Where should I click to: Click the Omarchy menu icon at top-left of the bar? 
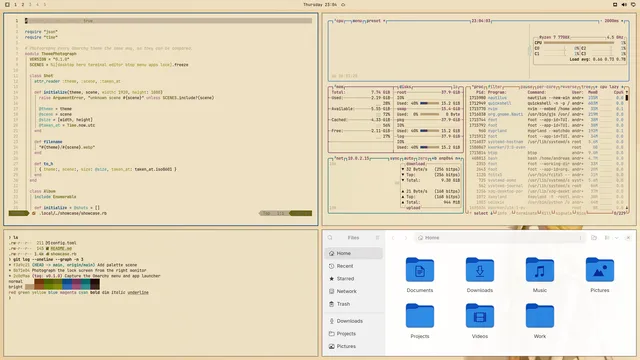(x=7, y=4)
